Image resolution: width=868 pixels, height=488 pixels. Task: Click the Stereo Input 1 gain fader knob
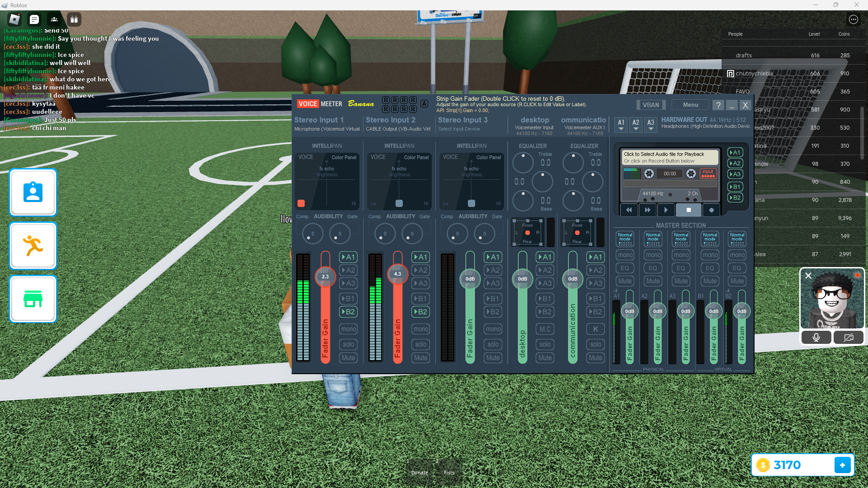(325, 276)
